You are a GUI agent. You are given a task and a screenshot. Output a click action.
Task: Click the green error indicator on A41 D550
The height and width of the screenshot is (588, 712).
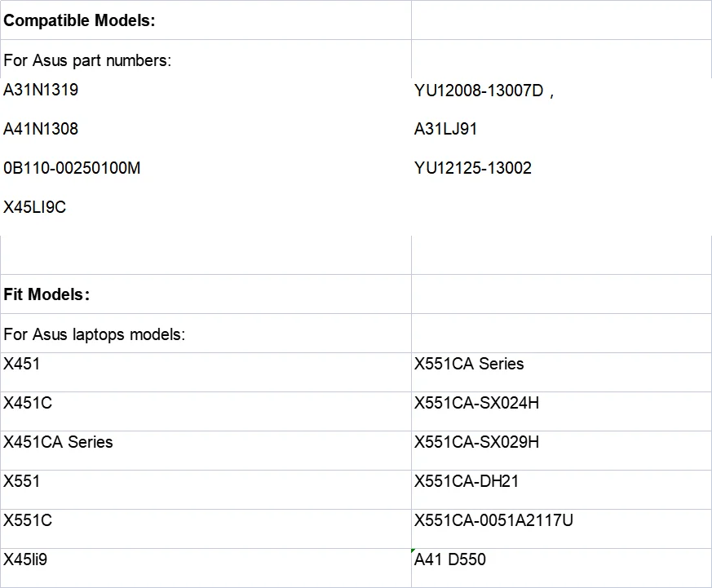[414, 551]
